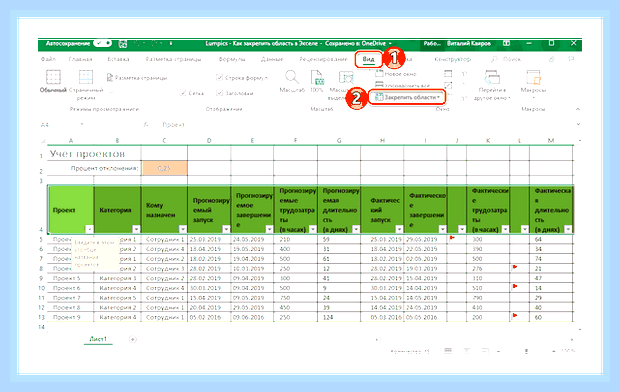The height and width of the screenshot is (392, 620).
Task: Click the red flag in row 8
Action: (515, 267)
